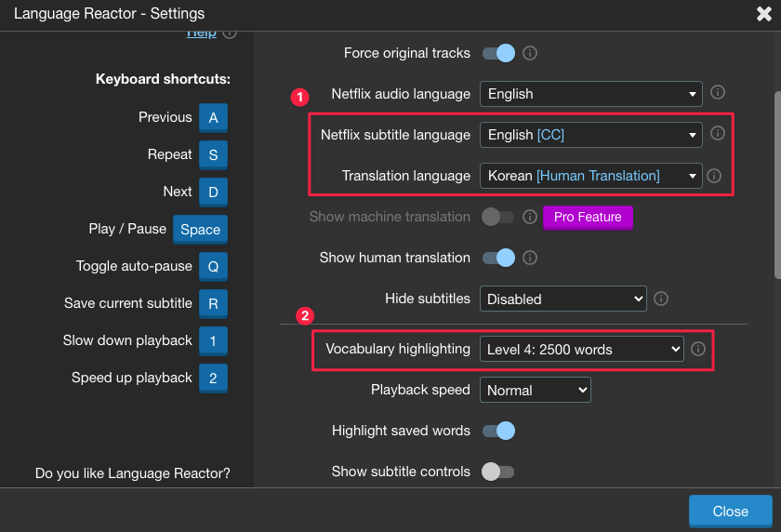Click 'Show human translation' label
Screen dimensions: 781x532
394,258
